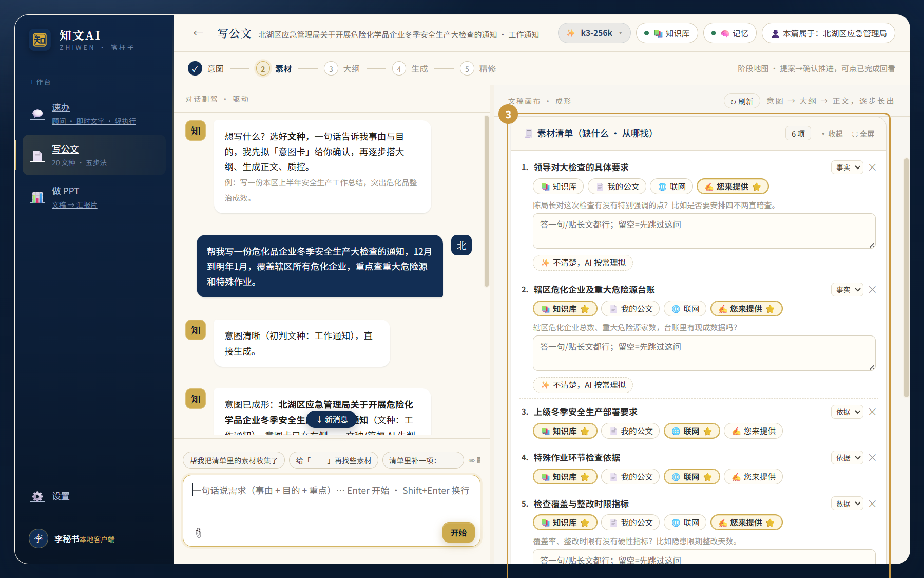Click the chat panel scrollbar

487,200
